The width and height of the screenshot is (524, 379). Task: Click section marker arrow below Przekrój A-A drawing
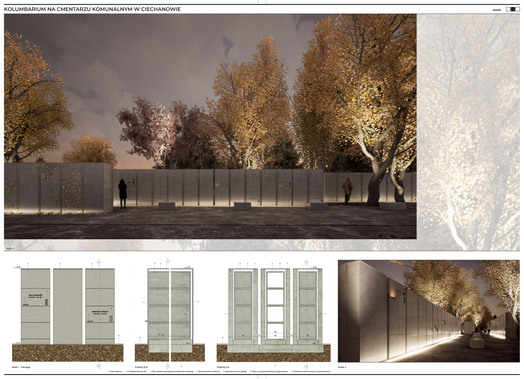[x=306, y=366]
